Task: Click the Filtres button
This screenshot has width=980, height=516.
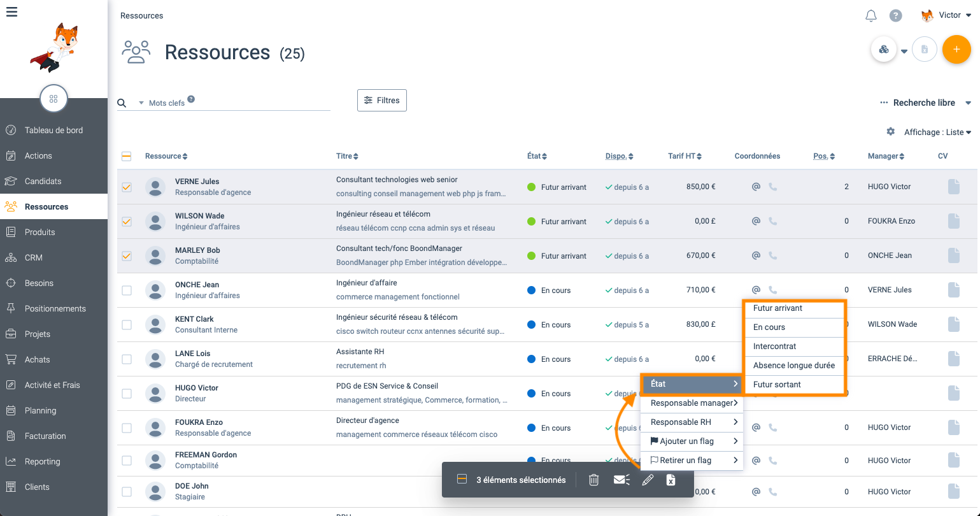Action: click(x=382, y=101)
